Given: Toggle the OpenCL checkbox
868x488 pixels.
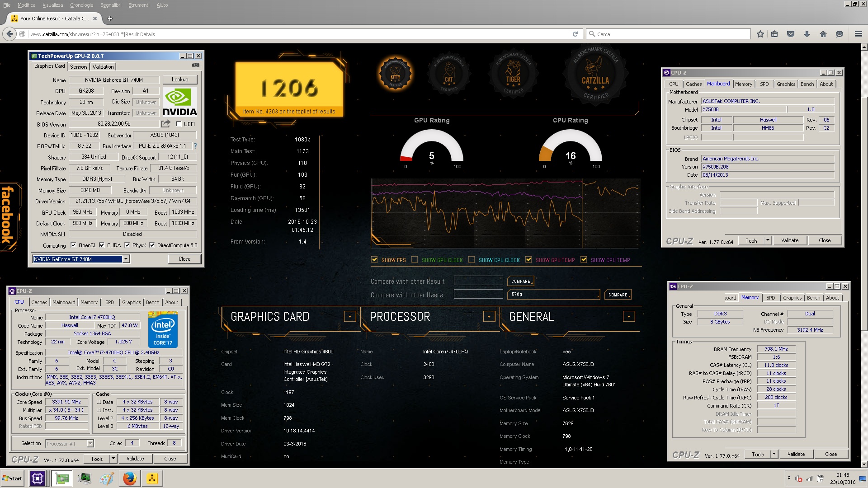Looking at the screenshot, I should pyautogui.click(x=73, y=245).
